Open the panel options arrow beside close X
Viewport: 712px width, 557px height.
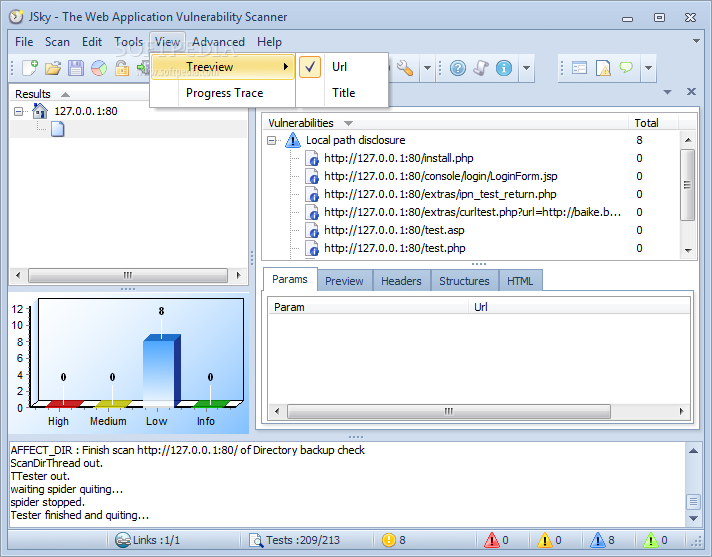coord(667,92)
